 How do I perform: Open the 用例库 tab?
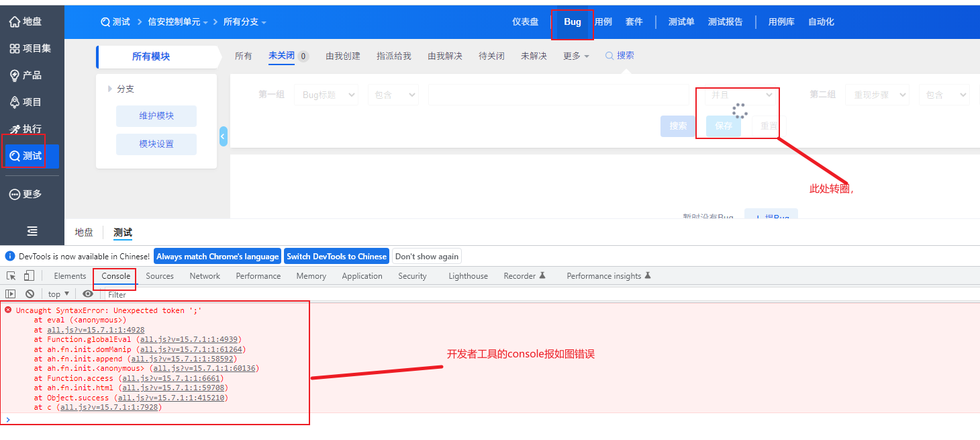(782, 21)
